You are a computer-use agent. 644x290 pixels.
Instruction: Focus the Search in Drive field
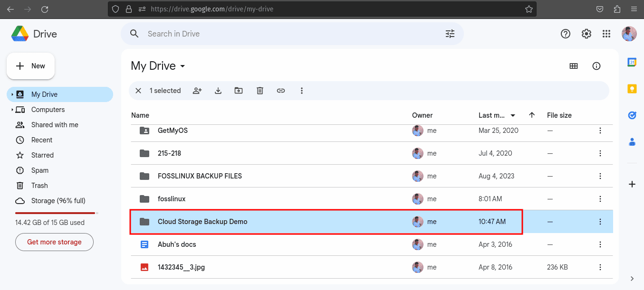[x=292, y=34]
